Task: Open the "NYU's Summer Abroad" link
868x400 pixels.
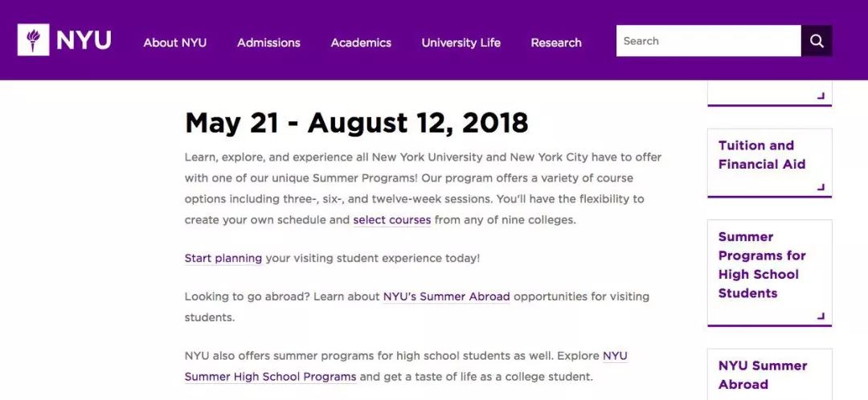Action: tap(446, 297)
